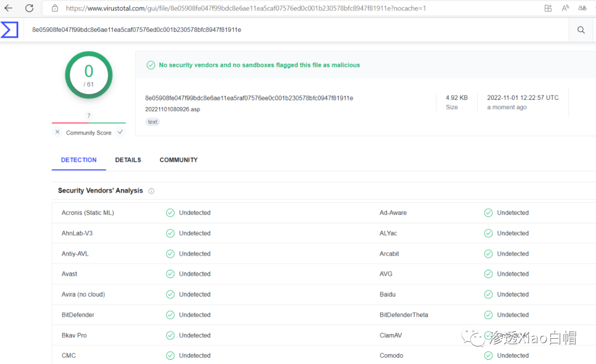596x364 pixels.
Task: Click the translate page icon
Action: pos(582,8)
